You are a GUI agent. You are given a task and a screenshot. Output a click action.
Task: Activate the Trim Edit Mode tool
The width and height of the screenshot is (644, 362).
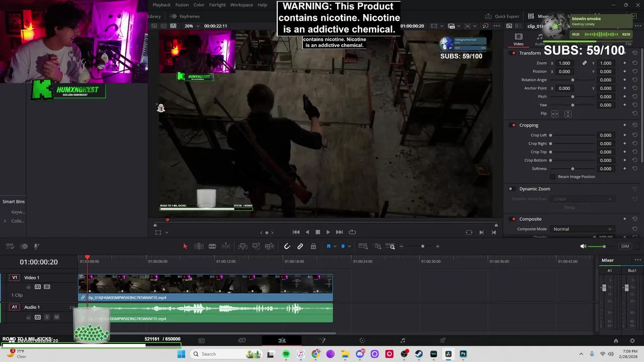pyautogui.click(x=199, y=246)
